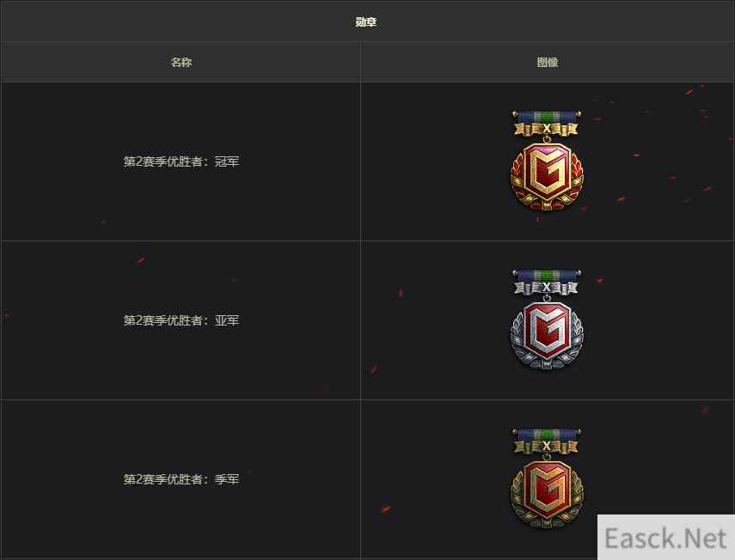735x560 pixels.
Task: Click the 名称 column header
Action: [x=181, y=62]
